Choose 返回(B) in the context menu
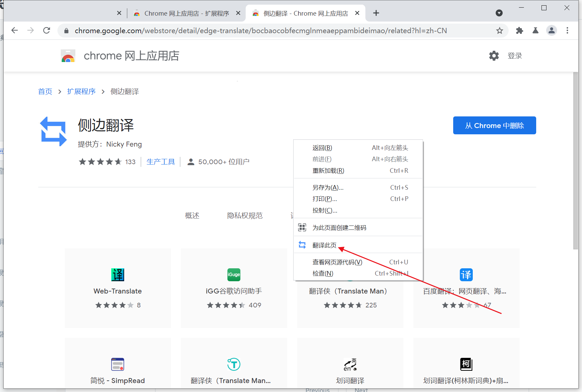The image size is (582, 392). pos(358,148)
